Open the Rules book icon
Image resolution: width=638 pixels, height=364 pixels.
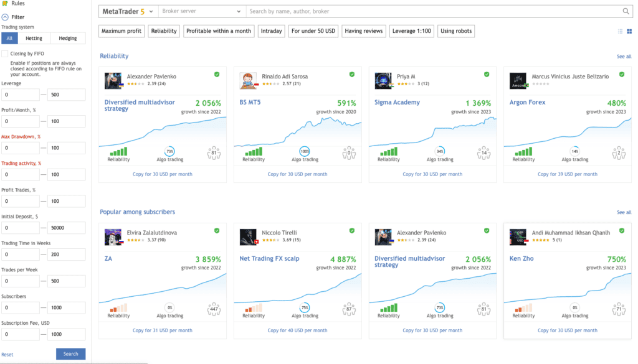pyautogui.click(x=5, y=3)
